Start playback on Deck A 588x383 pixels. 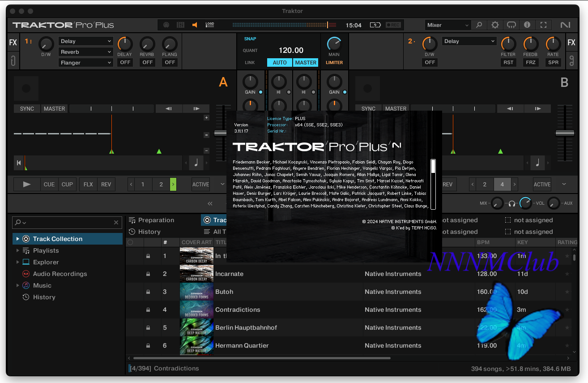[x=27, y=184]
